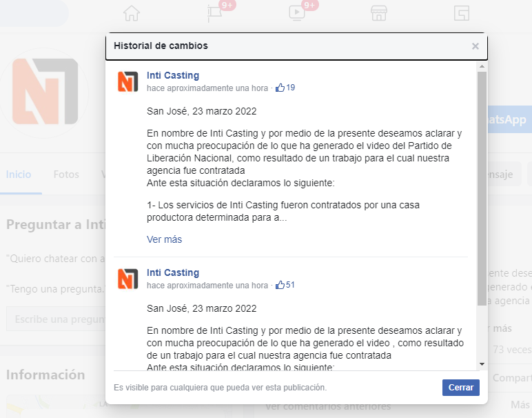Click the first post timestamp
Screen dimensions: 532x418
click(207, 88)
